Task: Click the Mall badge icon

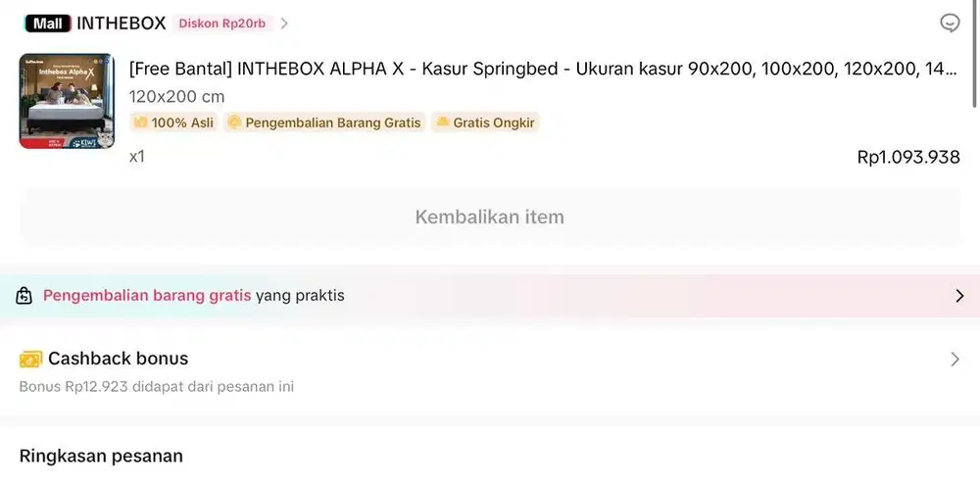Action: [46, 24]
